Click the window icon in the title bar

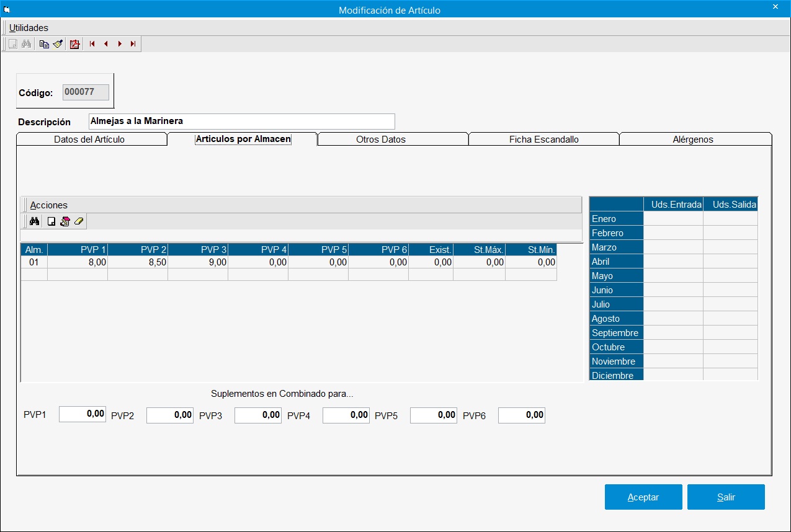pos(6,10)
